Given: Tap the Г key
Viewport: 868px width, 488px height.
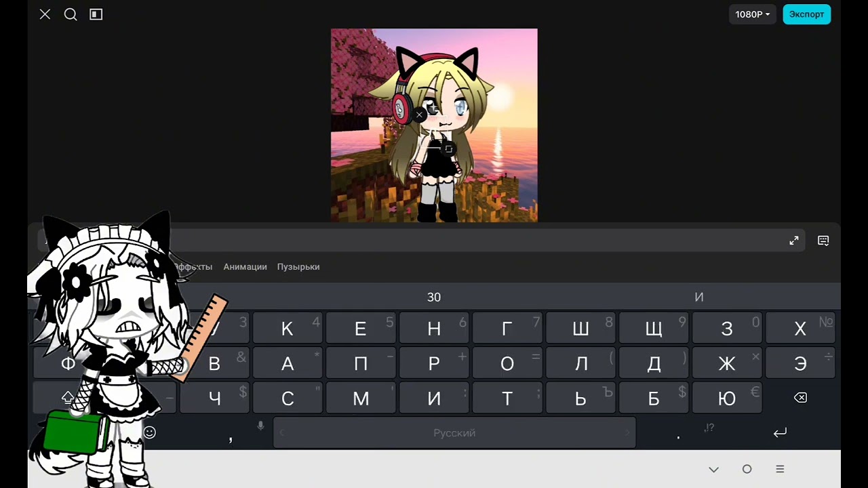Looking at the screenshot, I should (x=507, y=329).
